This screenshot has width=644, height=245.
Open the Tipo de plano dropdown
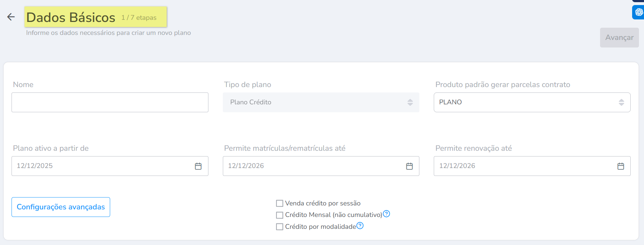(321, 102)
